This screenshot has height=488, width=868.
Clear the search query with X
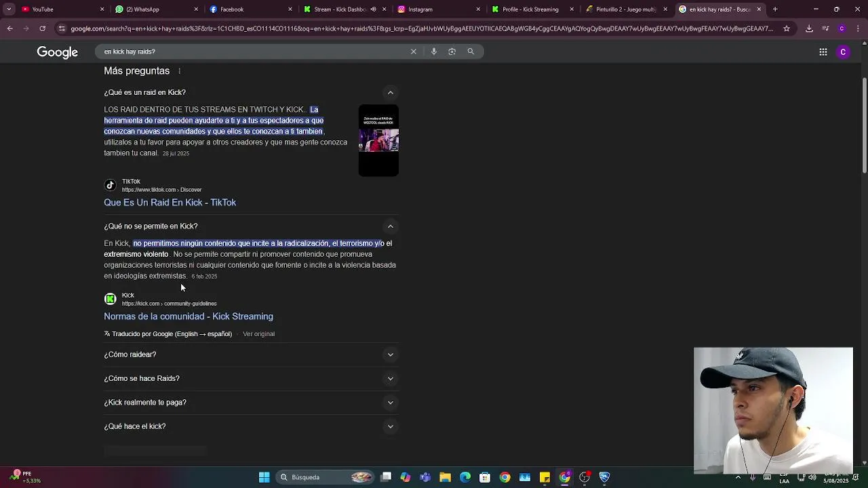coord(414,52)
